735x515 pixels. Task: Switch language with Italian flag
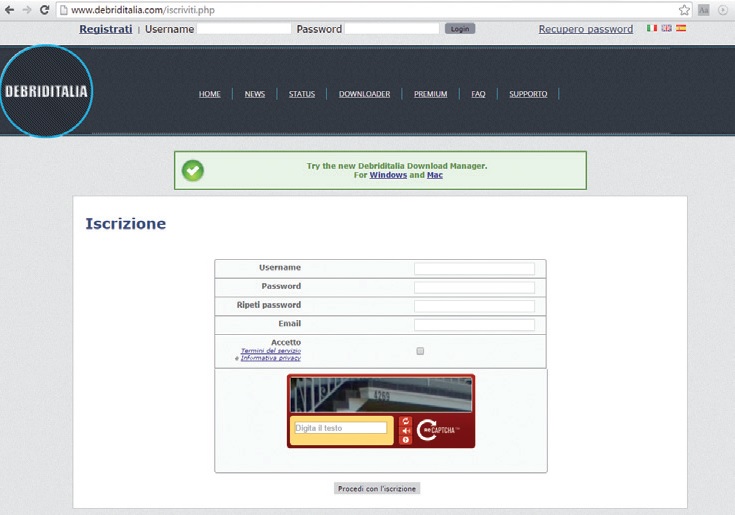coord(652,28)
